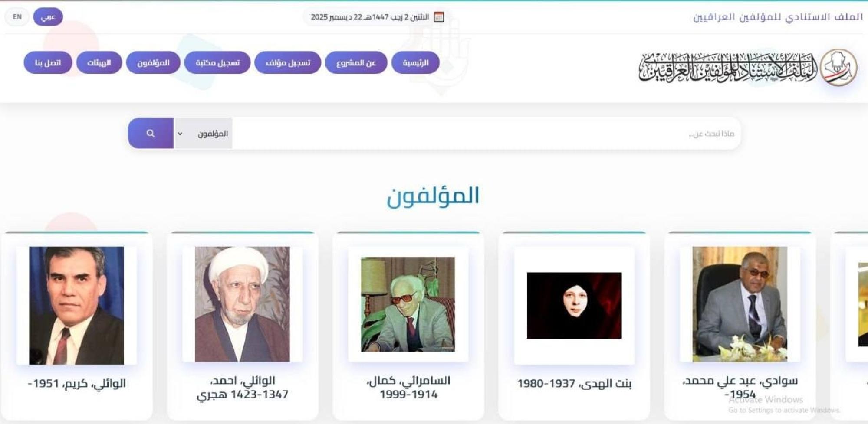
Task: Expand the المؤلفون search category dropdown
Action: tap(204, 134)
